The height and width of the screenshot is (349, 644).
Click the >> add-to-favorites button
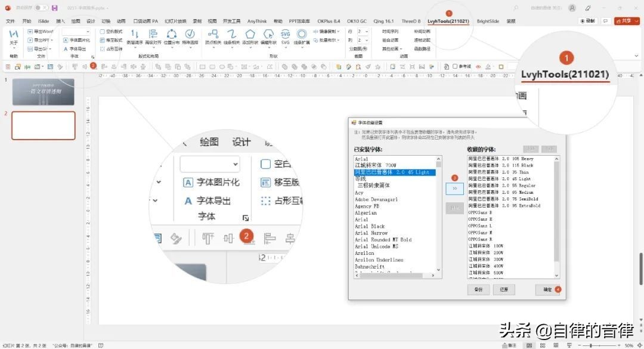coord(454,188)
